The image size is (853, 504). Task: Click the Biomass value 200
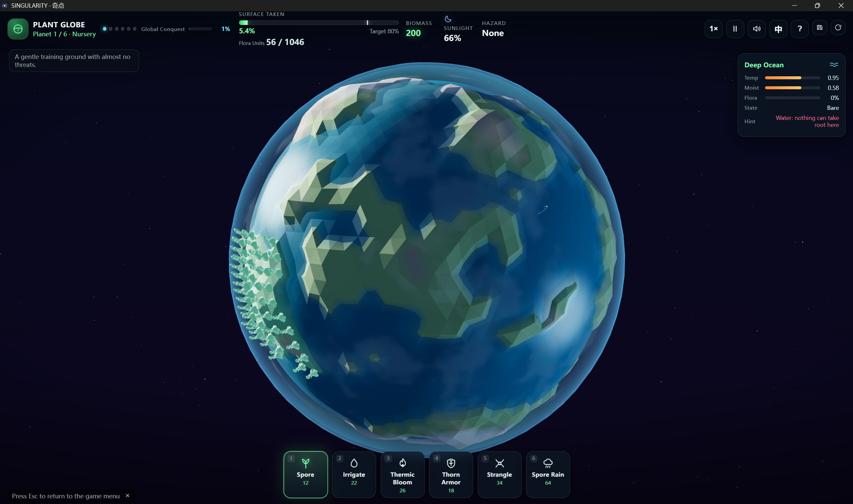[413, 33]
